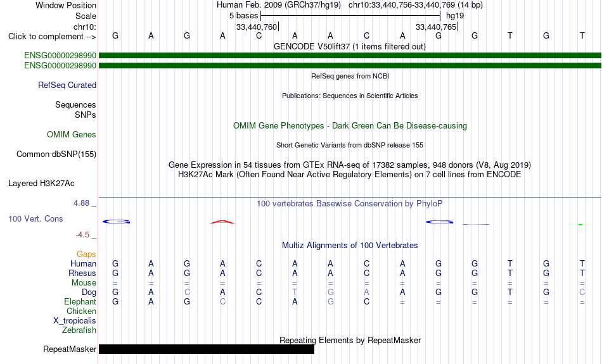Click the 'hg19' text beside the scale bar
Image resolution: width=602 pixels, height=364 pixels.
[455, 16]
